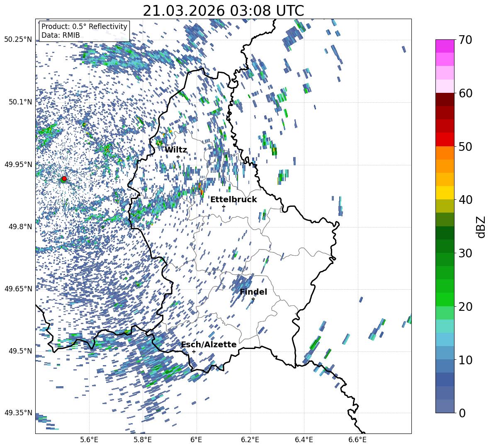Click the Esch/Alzette city label
The width and height of the screenshot is (491, 448).
tap(209, 344)
